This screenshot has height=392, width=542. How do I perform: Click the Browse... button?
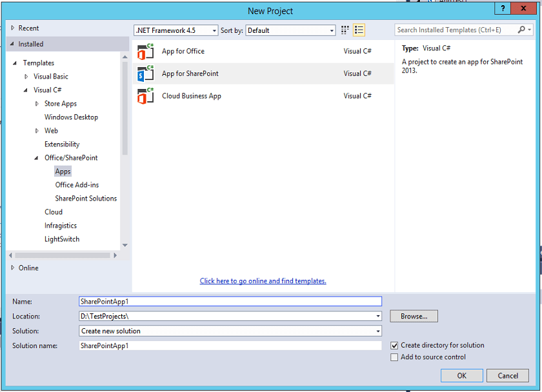pos(414,316)
